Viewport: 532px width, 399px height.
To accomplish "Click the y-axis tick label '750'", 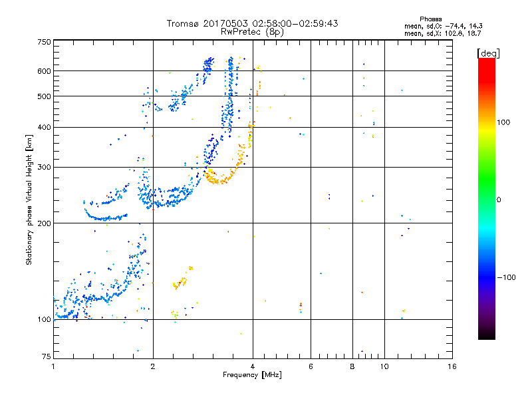I will pyautogui.click(x=44, y=42).
